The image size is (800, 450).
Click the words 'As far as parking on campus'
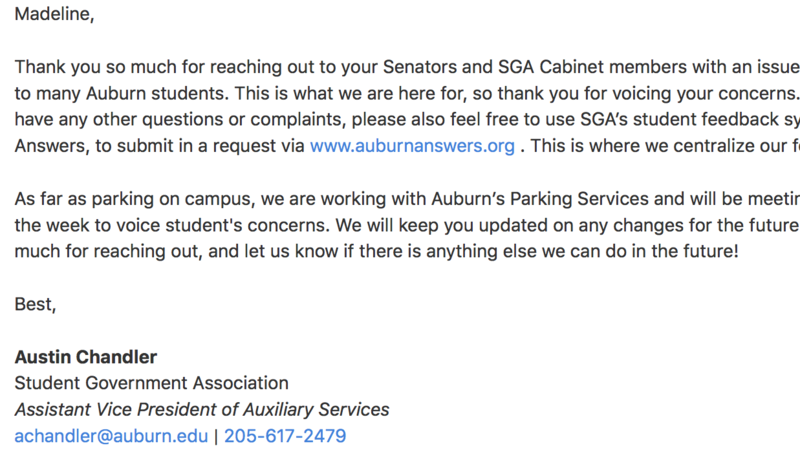[135, 199]
